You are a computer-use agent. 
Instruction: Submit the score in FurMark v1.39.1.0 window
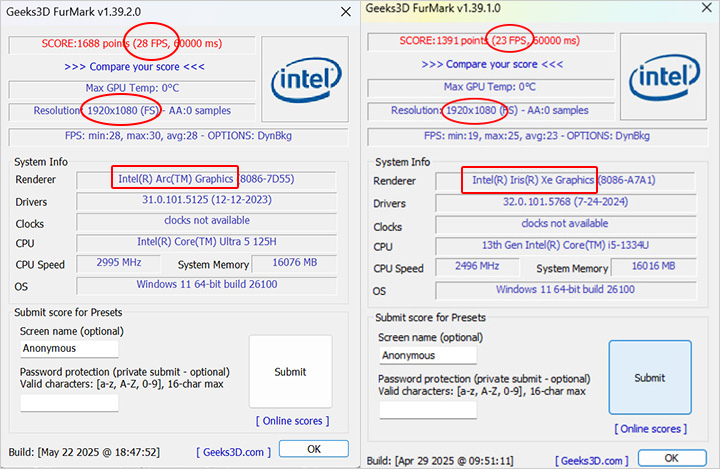tap(650, 378)
